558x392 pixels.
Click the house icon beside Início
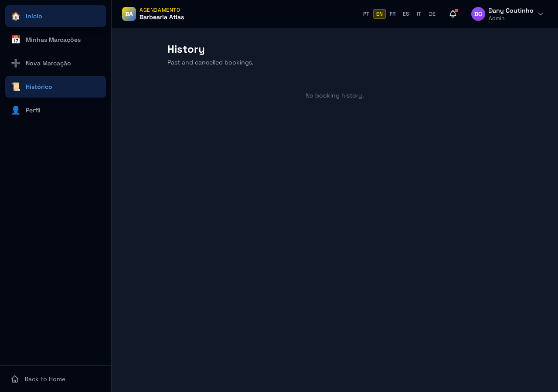pos(16,16)
